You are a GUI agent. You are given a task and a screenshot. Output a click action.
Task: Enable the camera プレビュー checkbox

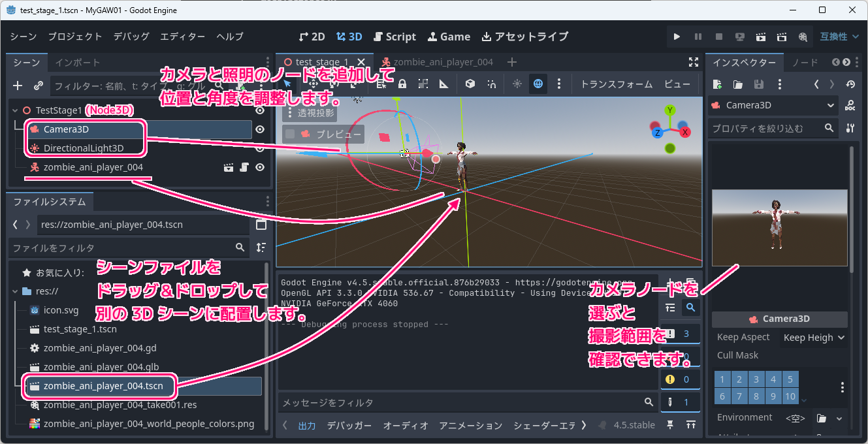coord(291,135)
